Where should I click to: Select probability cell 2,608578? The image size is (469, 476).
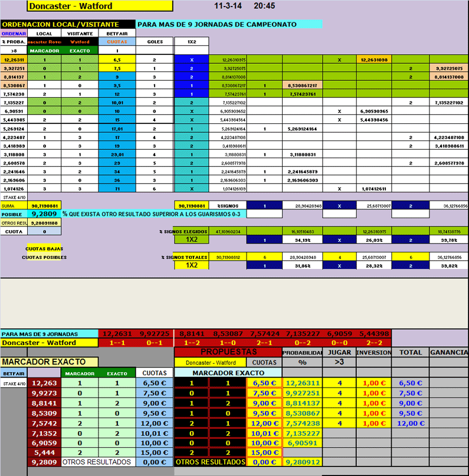pyautogui.click(x=14, y=163)
